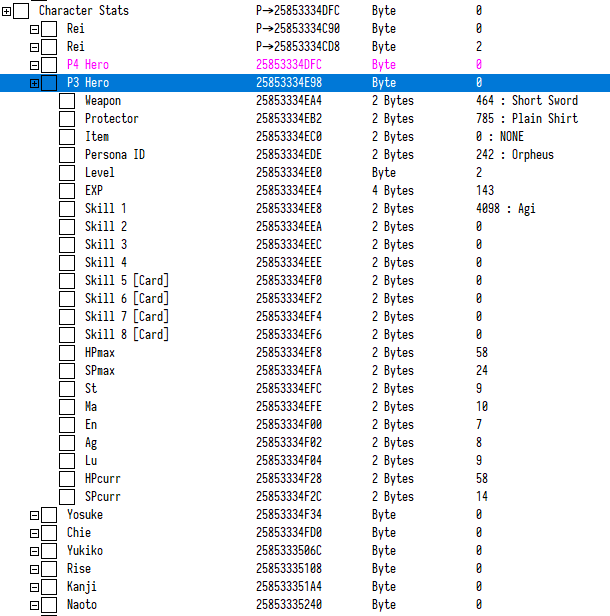This screenshot has height=616, width=610.
Task: Collapse the P4 Hero entry
Action: point(35,65)
